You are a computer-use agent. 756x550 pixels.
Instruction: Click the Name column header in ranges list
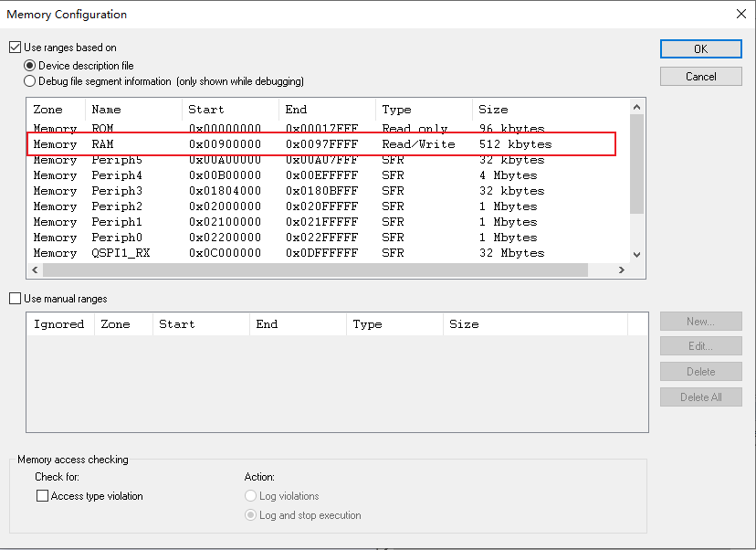pos(106,110)
